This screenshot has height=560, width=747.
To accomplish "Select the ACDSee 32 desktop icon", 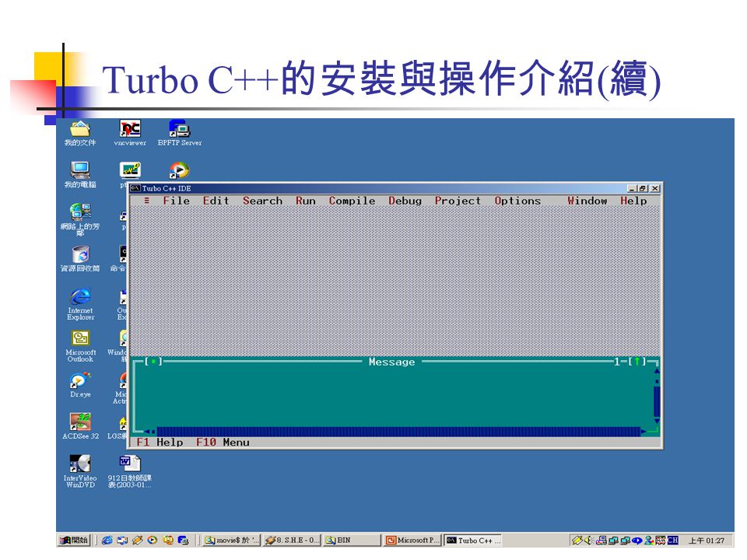I will (x=80, y=426).
